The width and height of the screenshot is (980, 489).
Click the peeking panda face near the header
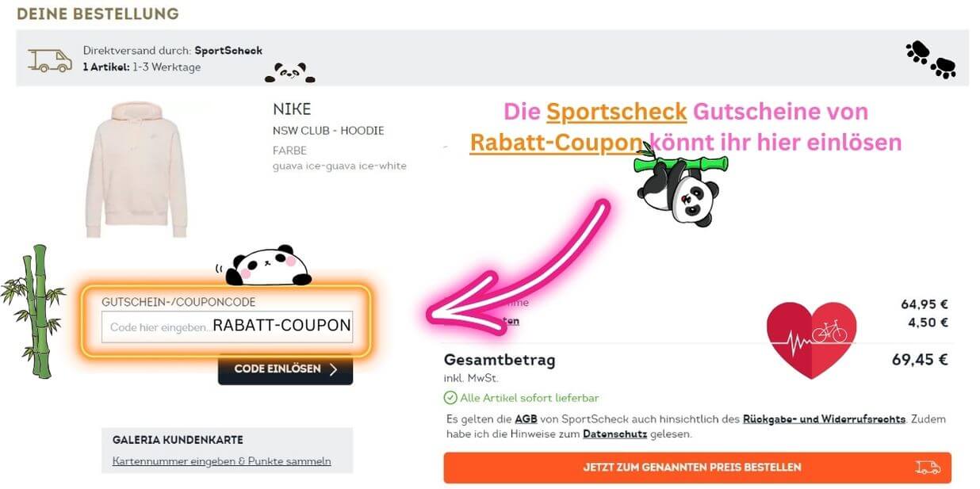click(x=289, y=73)
